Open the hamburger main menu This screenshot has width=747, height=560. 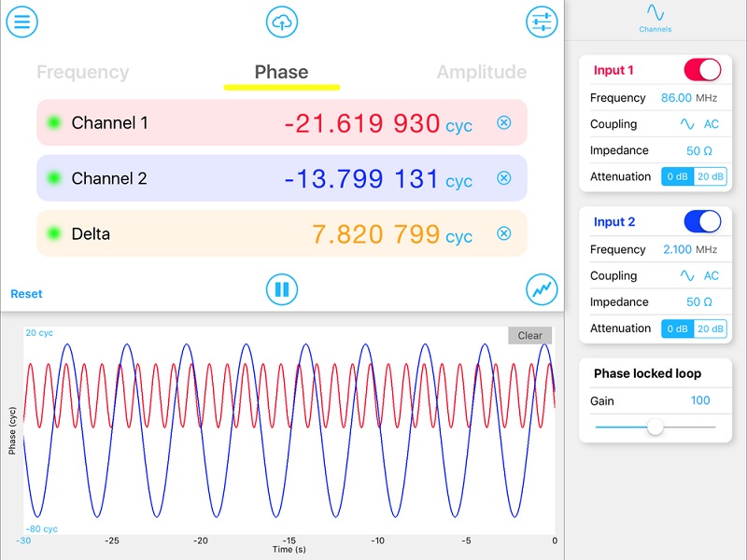click(x=22, y=21)
